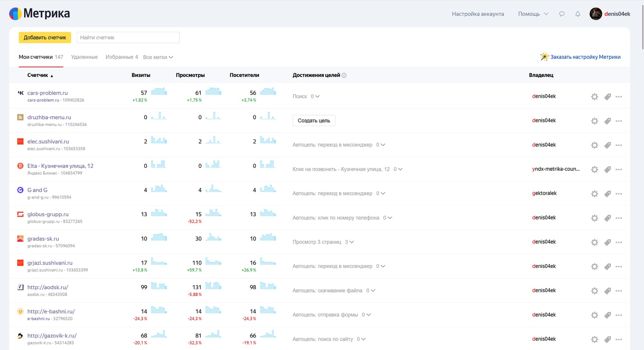
Task: Open settings gear for druzhba-menu.ru counter
Action: pos(594,121)
